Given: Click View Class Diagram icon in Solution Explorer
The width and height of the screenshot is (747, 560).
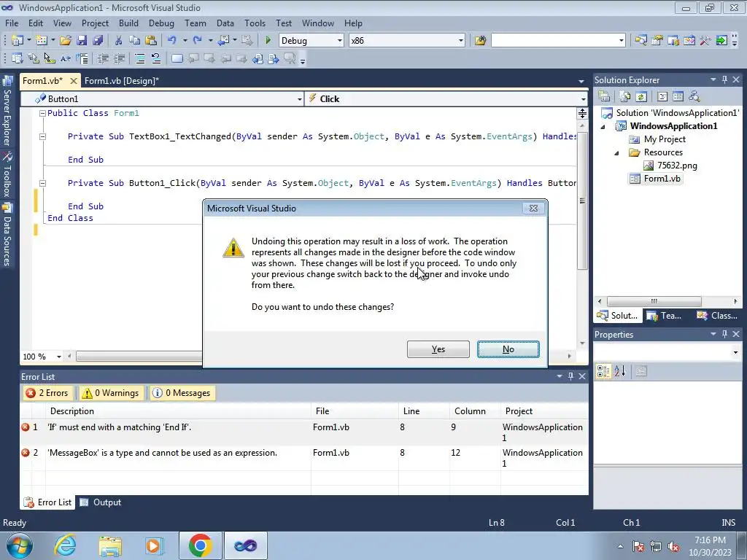Looking at the screenshot, I should point(694,97).
